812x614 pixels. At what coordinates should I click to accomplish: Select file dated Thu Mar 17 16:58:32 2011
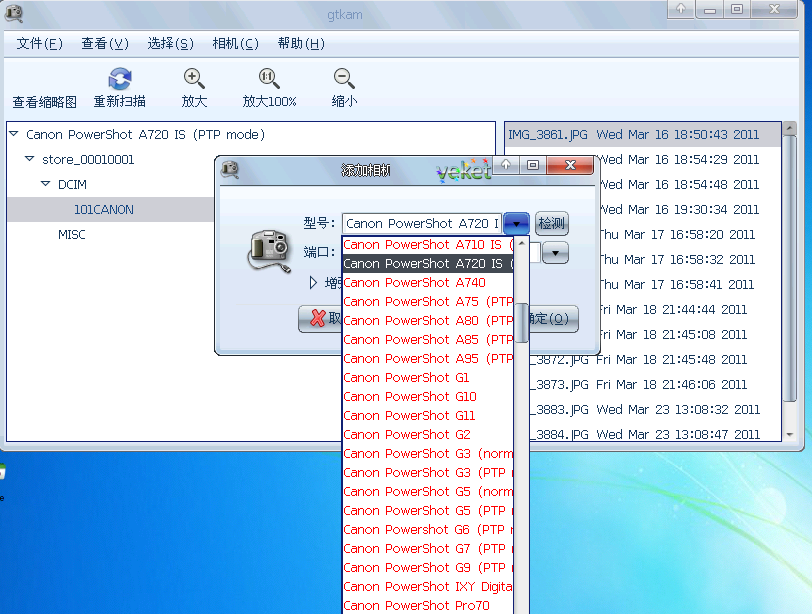pos(676,259)
